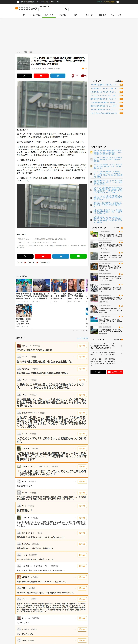
Task: Open the ネット・科学 tab
Action: pyautogui.click(x=116, y=15)
